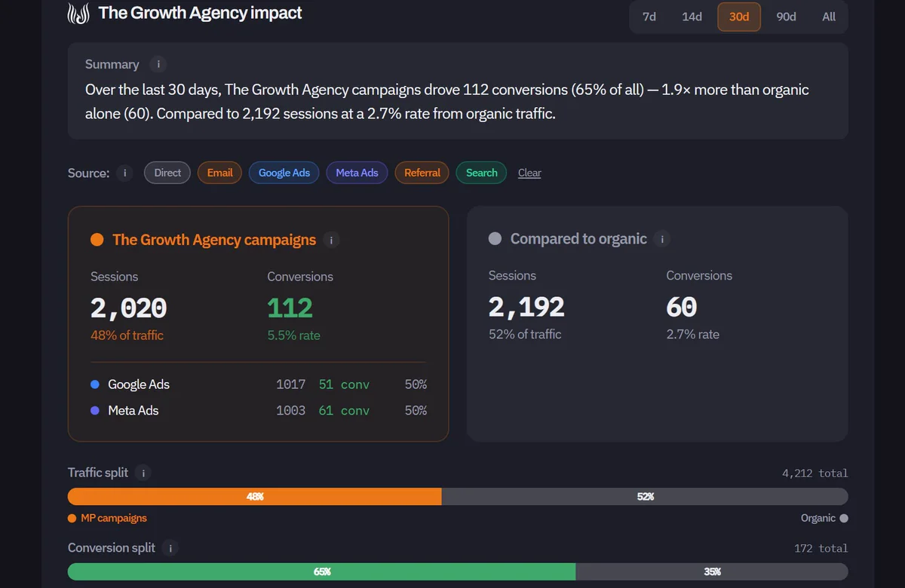This screenshot has width=905, height=588.
Task: Toggle the Google Ads source filter chip
Action: (284, 173)
